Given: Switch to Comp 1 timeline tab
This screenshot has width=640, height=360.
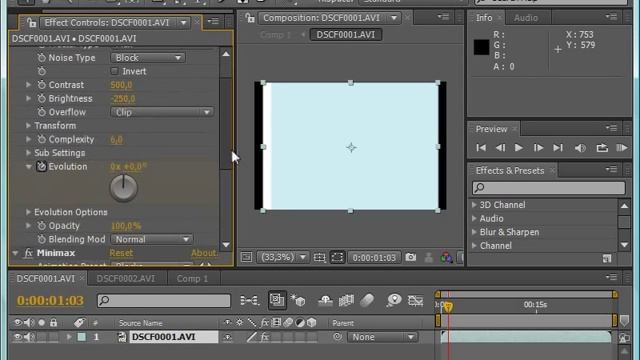Looking at the screenshot, I should [192, 279].
